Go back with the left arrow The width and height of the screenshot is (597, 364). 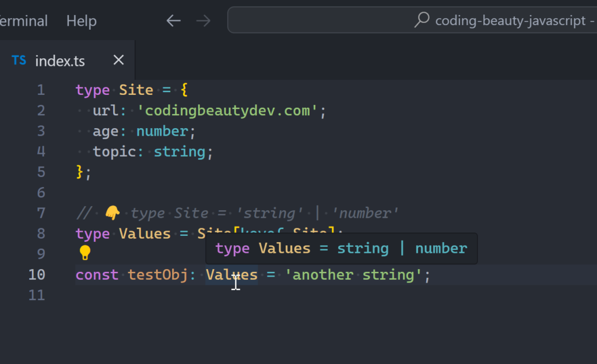tap(174, 20)
